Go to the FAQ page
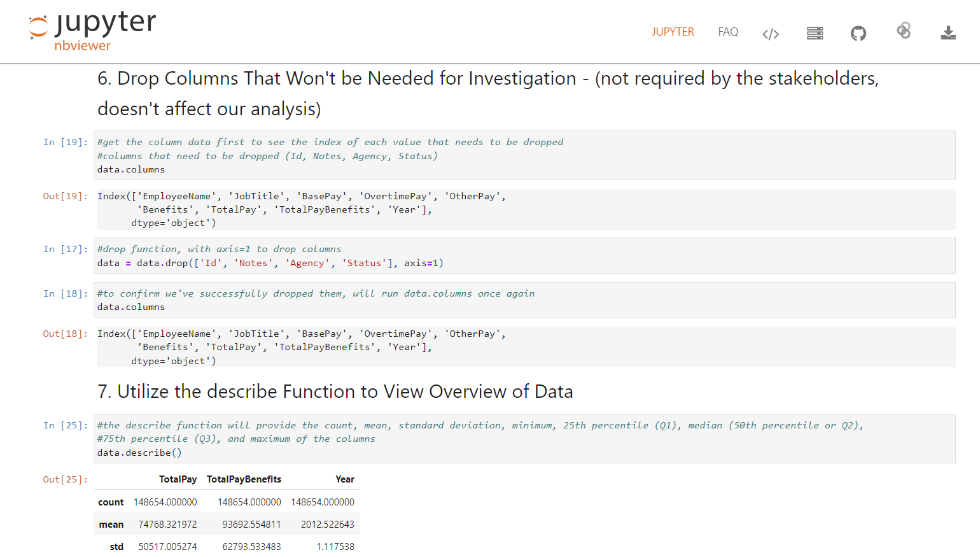This screenshot has width=980, height=557. click(x=728, y=32)
